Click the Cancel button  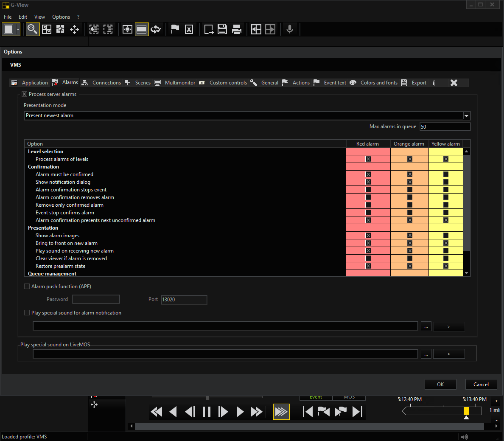(481, 385)
